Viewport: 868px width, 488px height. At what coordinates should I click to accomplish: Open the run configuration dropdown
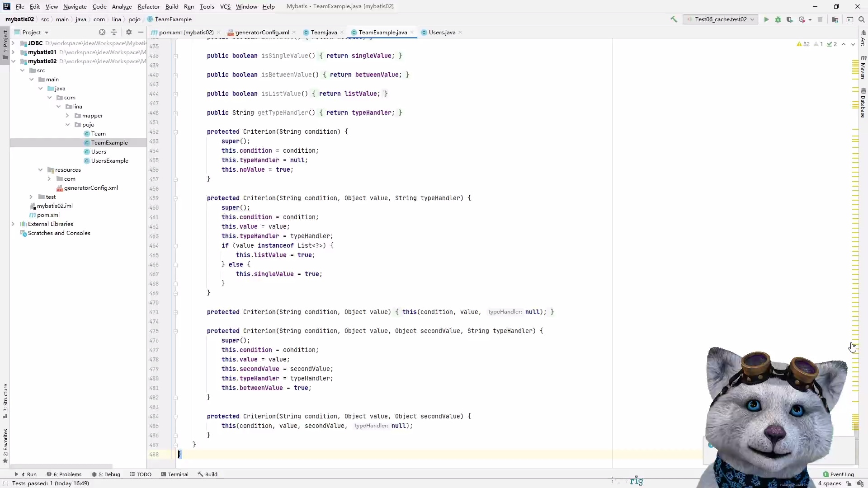click(721, 19)
